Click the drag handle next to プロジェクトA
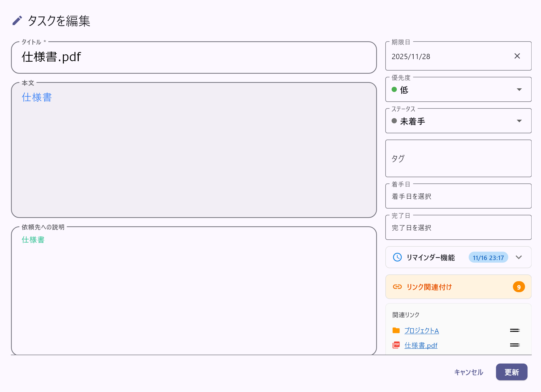 click(514, 330)
